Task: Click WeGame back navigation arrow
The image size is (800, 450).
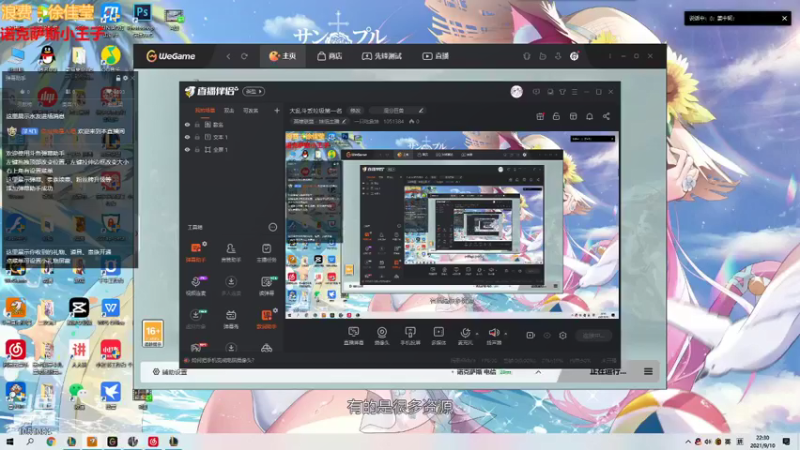Action: [x=228, y=56]
